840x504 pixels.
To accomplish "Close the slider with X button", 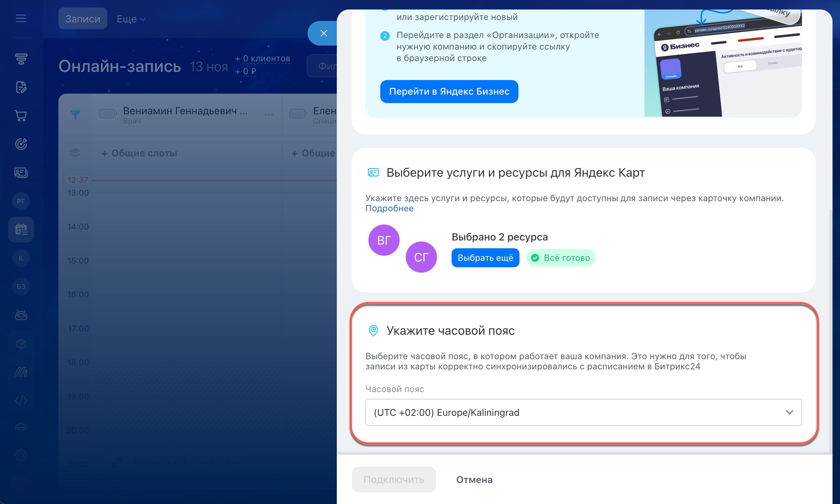I will tap(323, 33).
